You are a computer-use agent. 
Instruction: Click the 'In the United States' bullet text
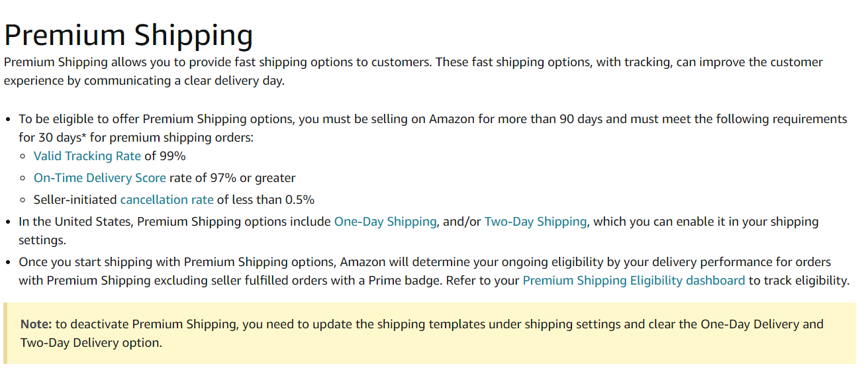click(x=418, y=231)
